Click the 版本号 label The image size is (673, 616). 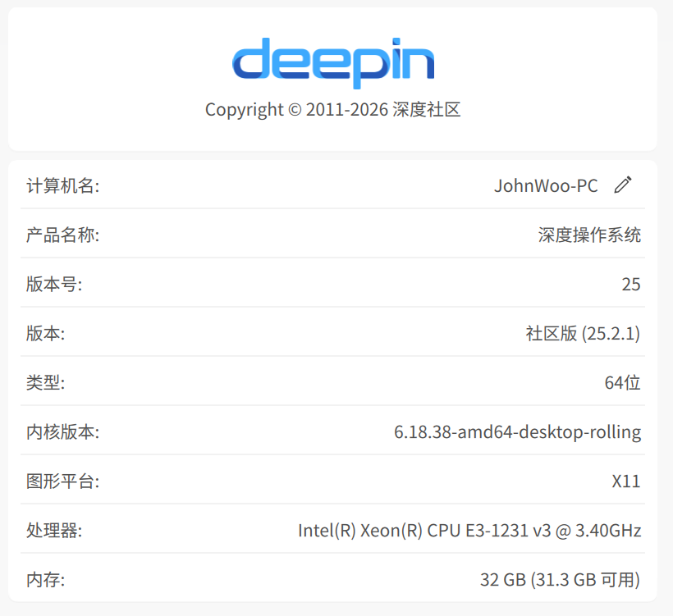tap(54, 284)
